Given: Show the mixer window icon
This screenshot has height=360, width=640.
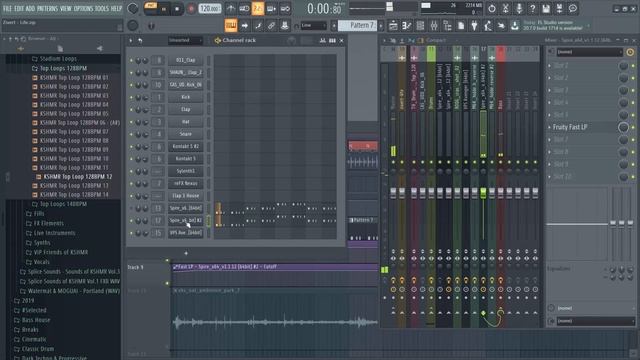Looking at the screenshot, I should tap(433, 26).
